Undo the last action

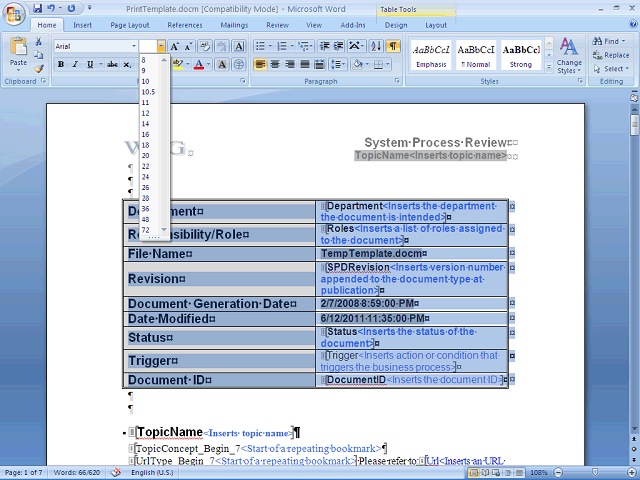(x=51, y=8)
